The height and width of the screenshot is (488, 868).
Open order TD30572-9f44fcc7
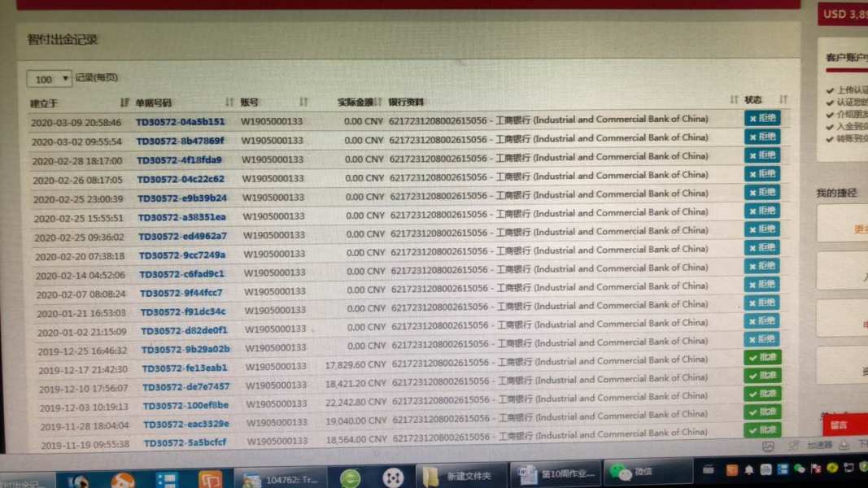point(181,293)
